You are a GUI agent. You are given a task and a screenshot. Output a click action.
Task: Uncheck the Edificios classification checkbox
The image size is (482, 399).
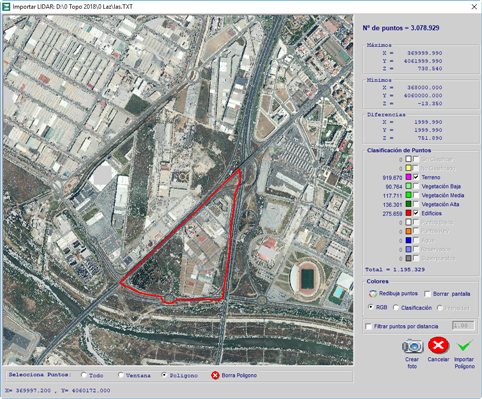(x=416, y=213)
